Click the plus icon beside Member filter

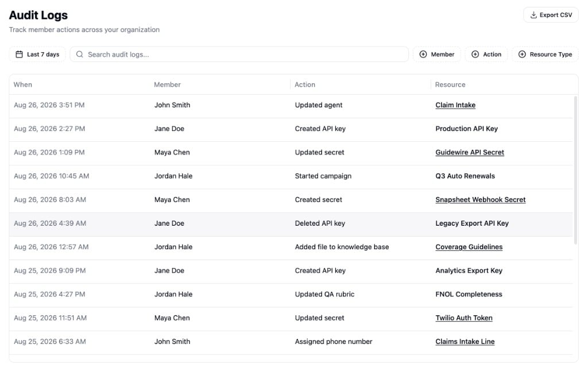point(423,55)
